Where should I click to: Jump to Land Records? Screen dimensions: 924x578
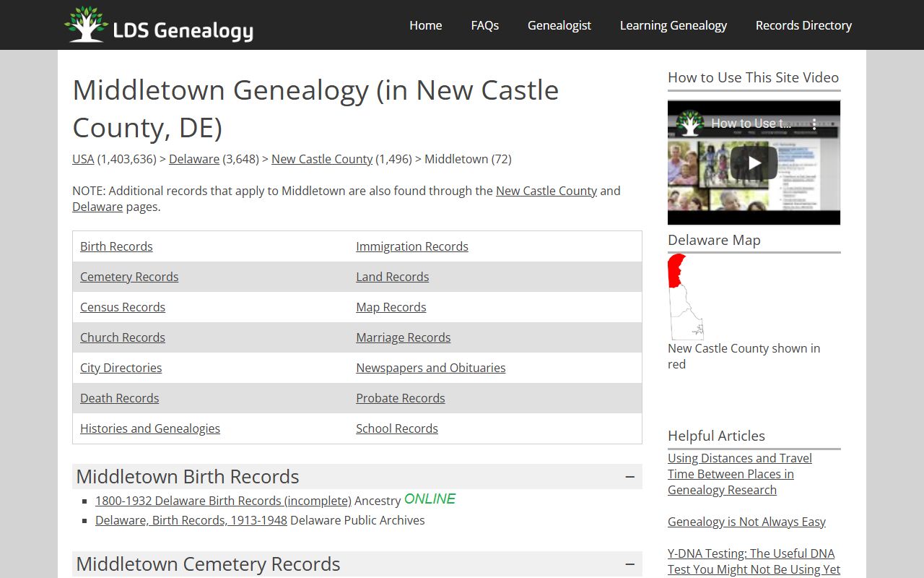393,277
